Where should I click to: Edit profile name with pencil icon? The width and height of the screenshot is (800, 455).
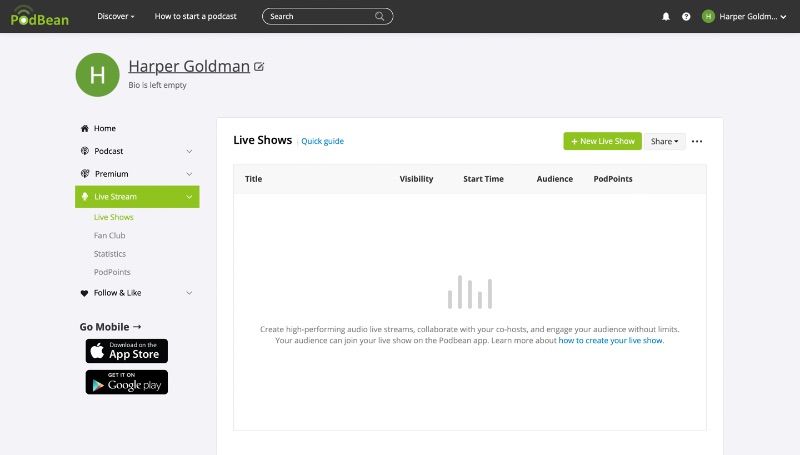tap(259, 67)
